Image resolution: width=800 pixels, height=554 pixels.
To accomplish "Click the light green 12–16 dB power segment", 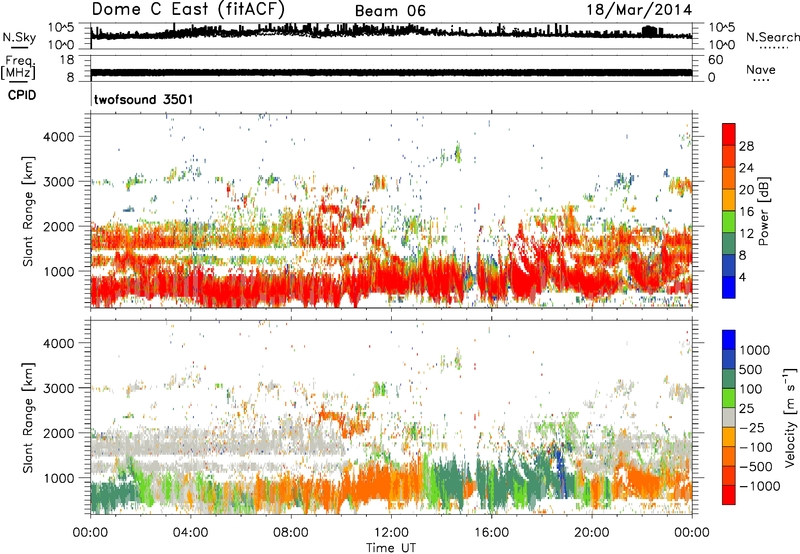I will [x=729, y=222].
